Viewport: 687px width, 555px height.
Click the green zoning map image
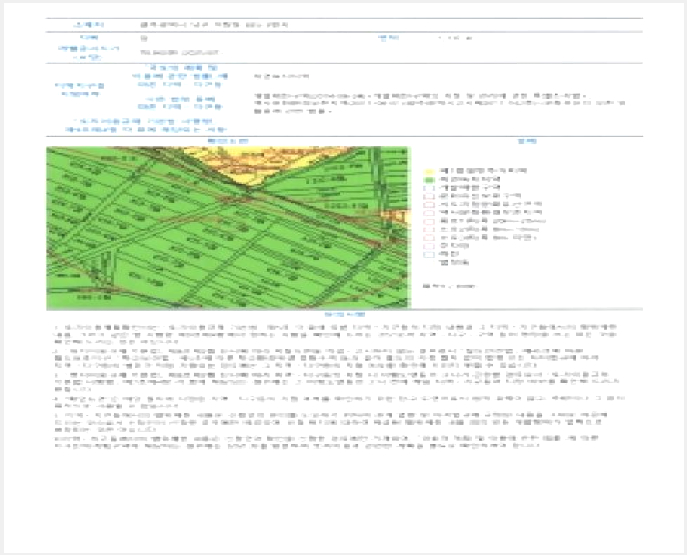pos(228,228)
